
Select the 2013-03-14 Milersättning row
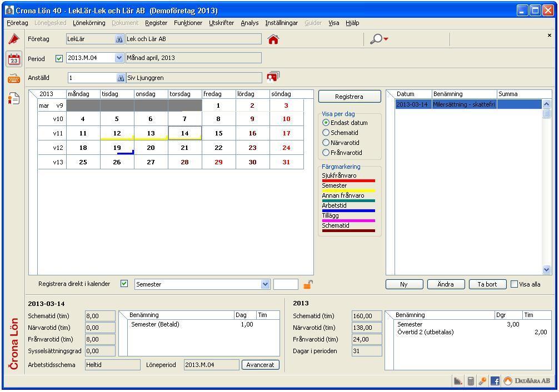pos(468,104)
